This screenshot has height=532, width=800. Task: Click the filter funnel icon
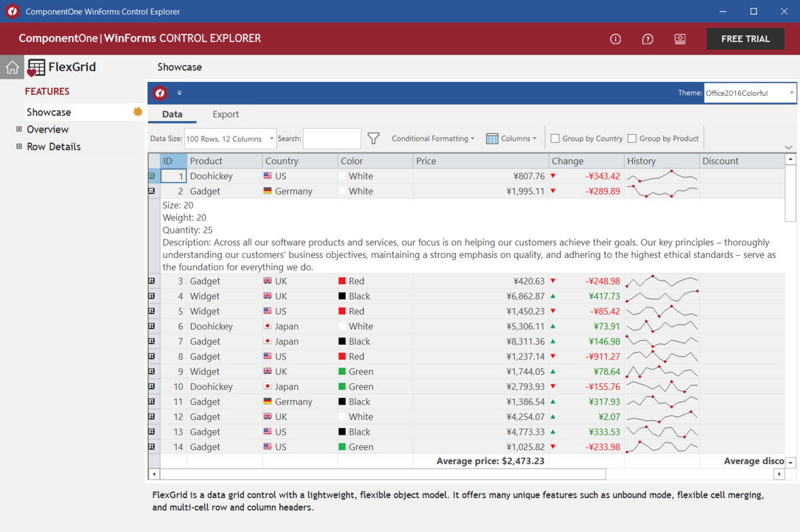click(x=373, y=139)
